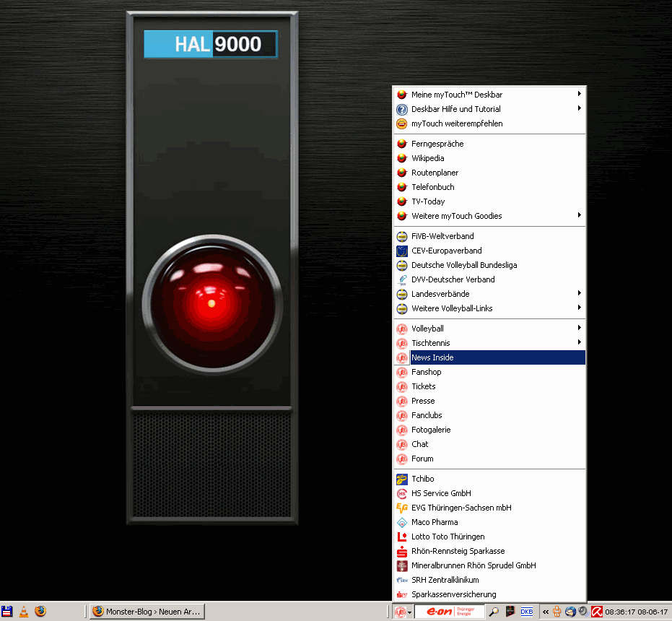Expand Weitere myTouch Goodies arrow
This screenshot has width=672, height=621.
(x=580, y=215)
